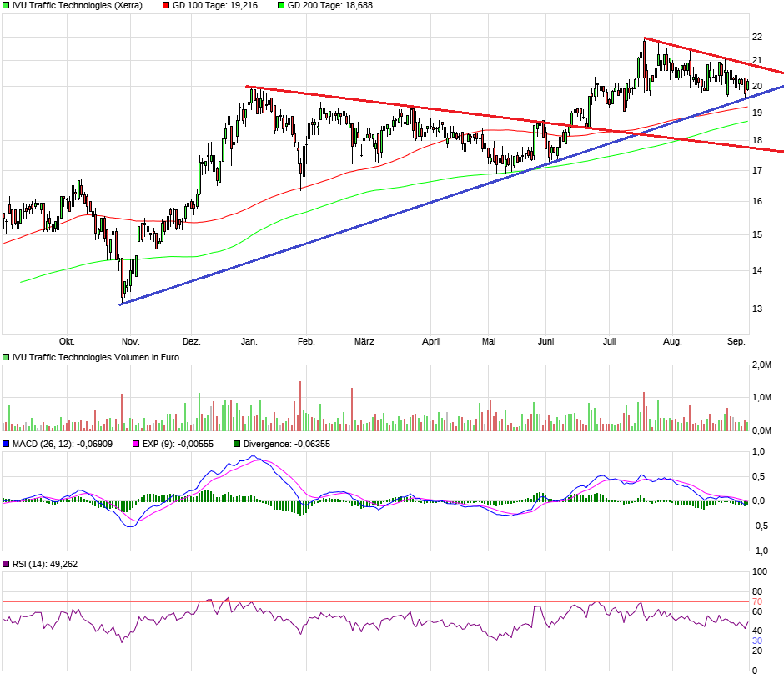784x679 pixels.
Task: Click the 'März' month axis label
Action: (x=364, y=341)
